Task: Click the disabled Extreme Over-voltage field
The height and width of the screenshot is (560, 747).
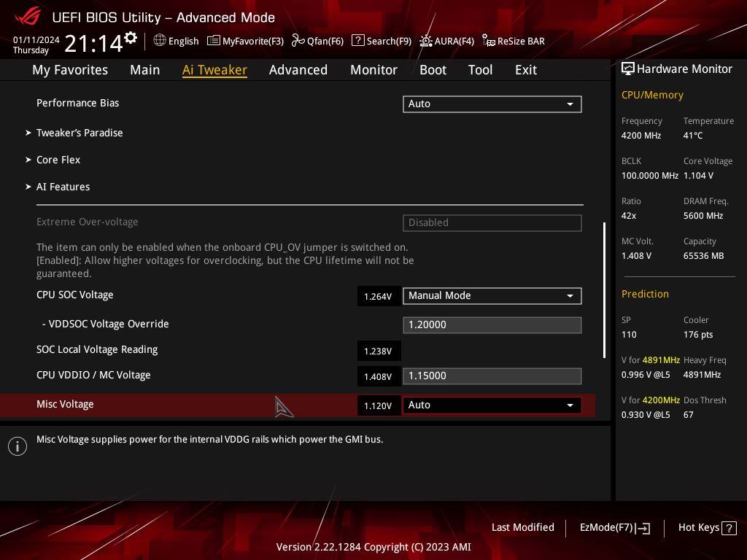Action: 492,223
